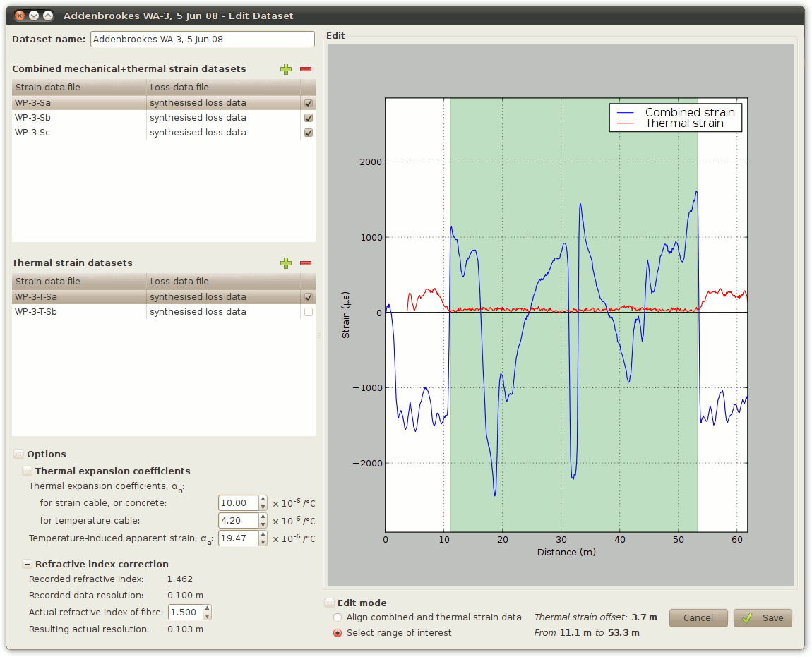Click the actual refractive index spin box
Viewport: 812px width, 657px height.
point(185,613)
